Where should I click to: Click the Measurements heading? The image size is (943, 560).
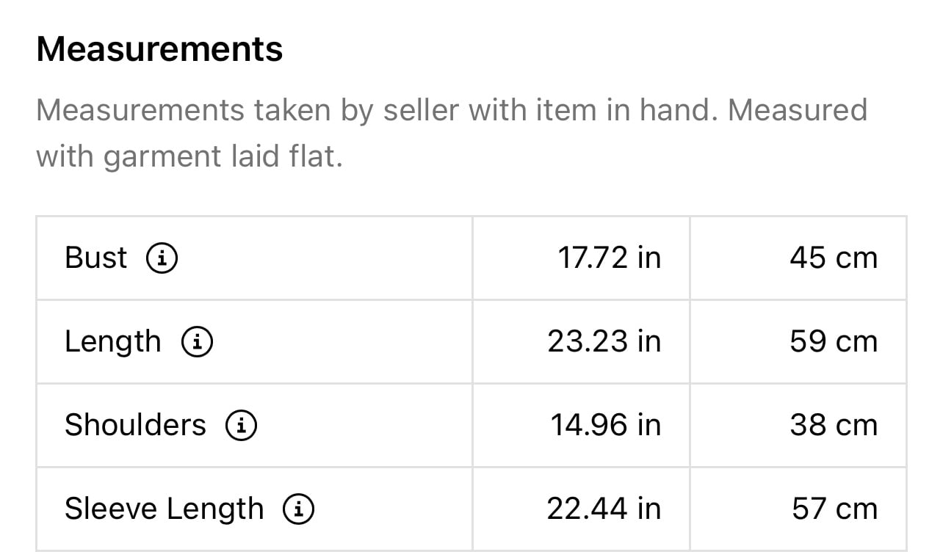(x=159, y=49)
